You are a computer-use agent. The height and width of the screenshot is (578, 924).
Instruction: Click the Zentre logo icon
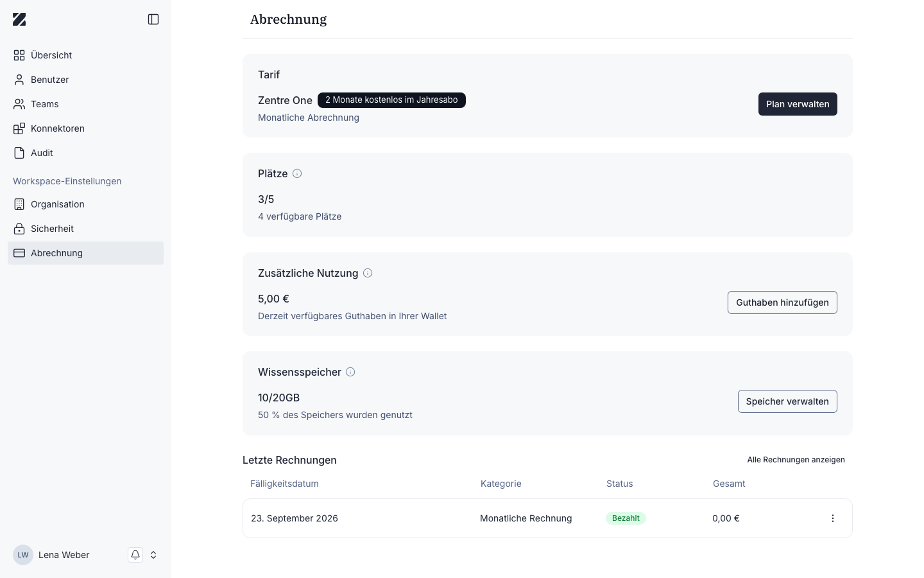click(19, 19)
